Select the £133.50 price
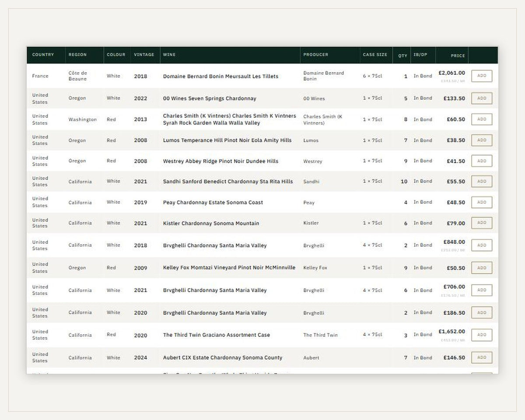The width and height of the screenshot is (525, 420). tap(454, 98)
